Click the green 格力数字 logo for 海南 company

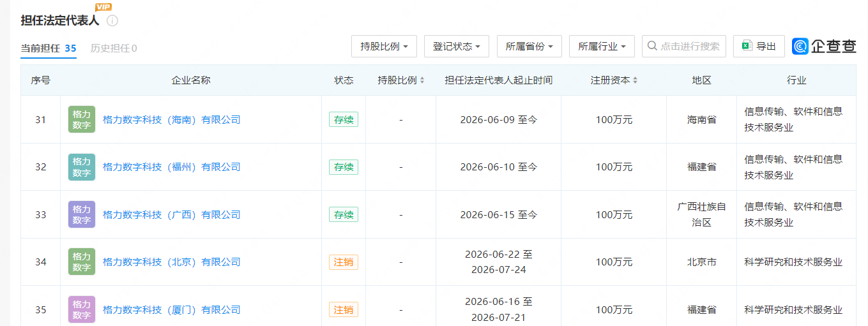(x=82, y=119)
